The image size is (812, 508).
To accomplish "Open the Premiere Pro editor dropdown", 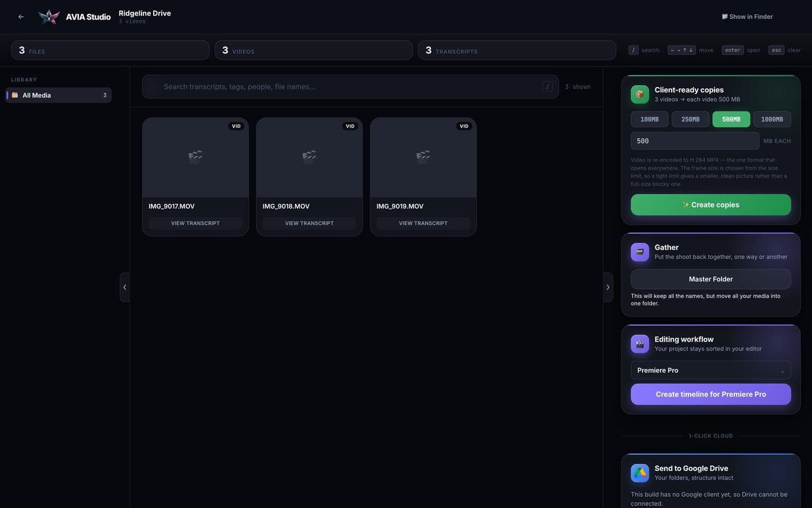I will tap(710, 370).
